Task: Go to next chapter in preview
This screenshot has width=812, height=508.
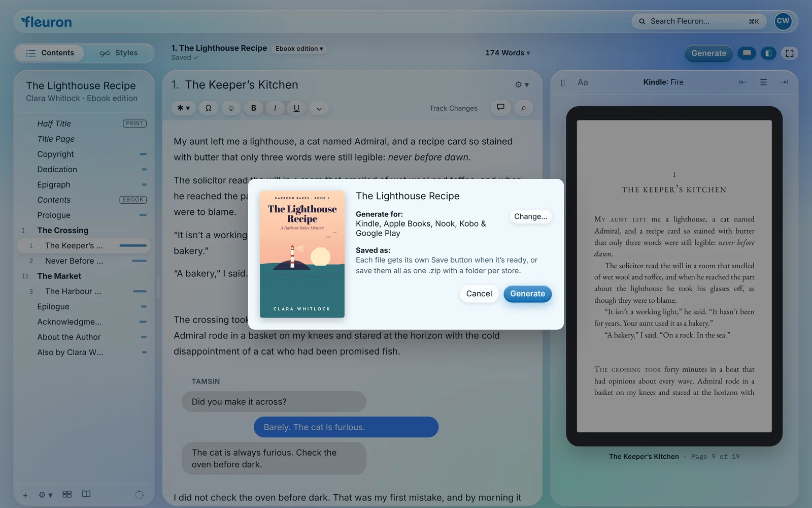Action: point(784,82)
